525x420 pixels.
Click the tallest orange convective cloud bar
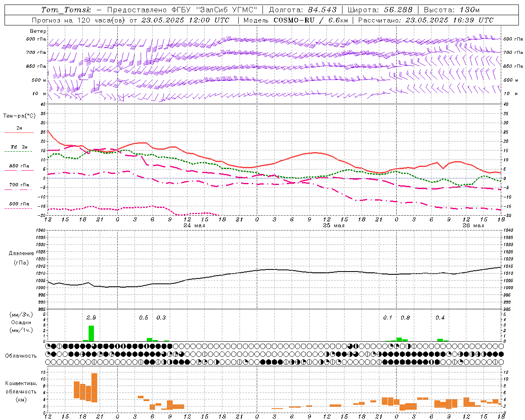[x=94, y=388]
